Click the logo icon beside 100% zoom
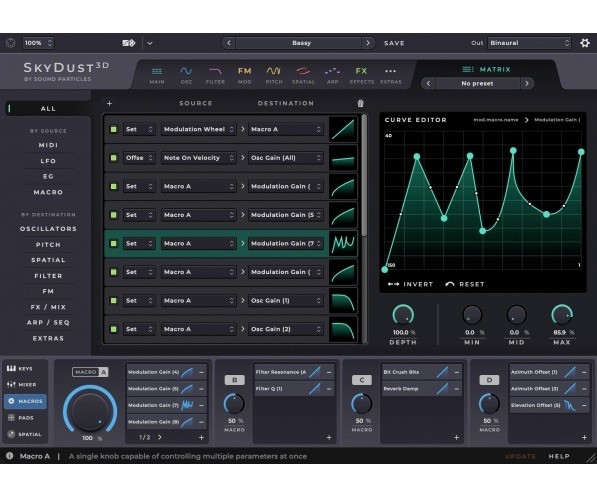This screenshot has height=497, width=597. tap(11, 43)
